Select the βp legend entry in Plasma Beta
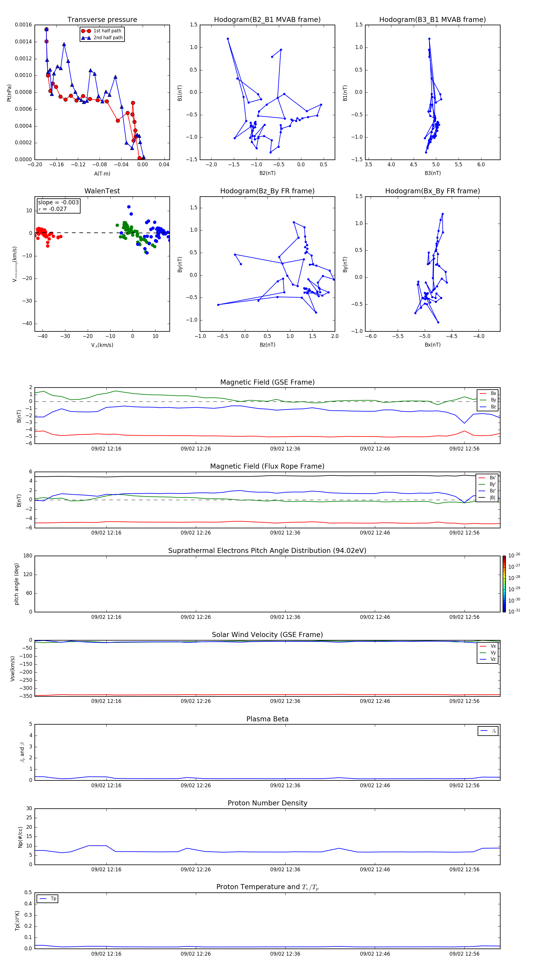535x980 pixels. click(489, 731)
